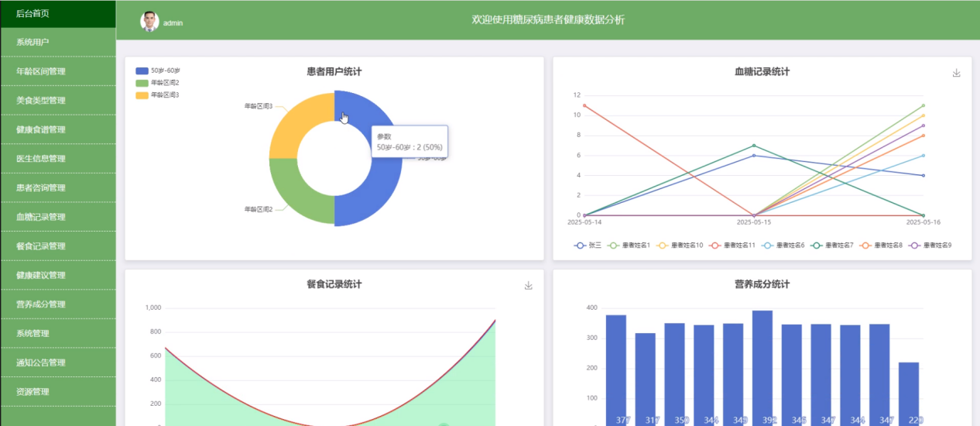Open 营养成分管理
Screen dimensions: 980x426
tap(58, 304)
